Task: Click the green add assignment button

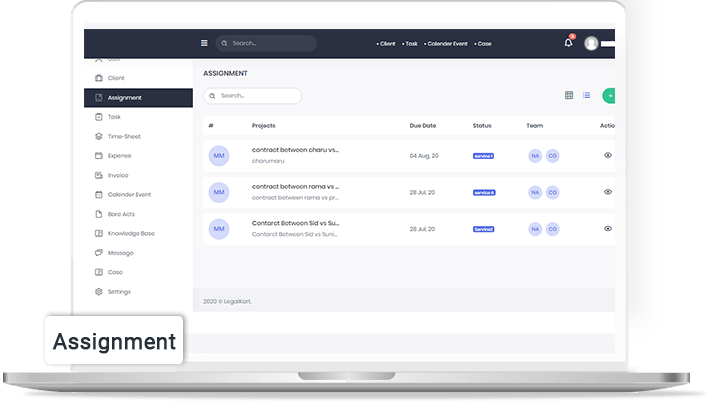Action: pos(609,96)
